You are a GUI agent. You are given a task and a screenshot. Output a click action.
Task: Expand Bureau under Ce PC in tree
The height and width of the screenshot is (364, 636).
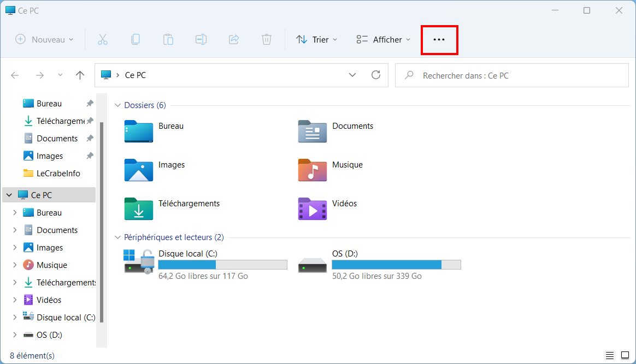point(15,213)
